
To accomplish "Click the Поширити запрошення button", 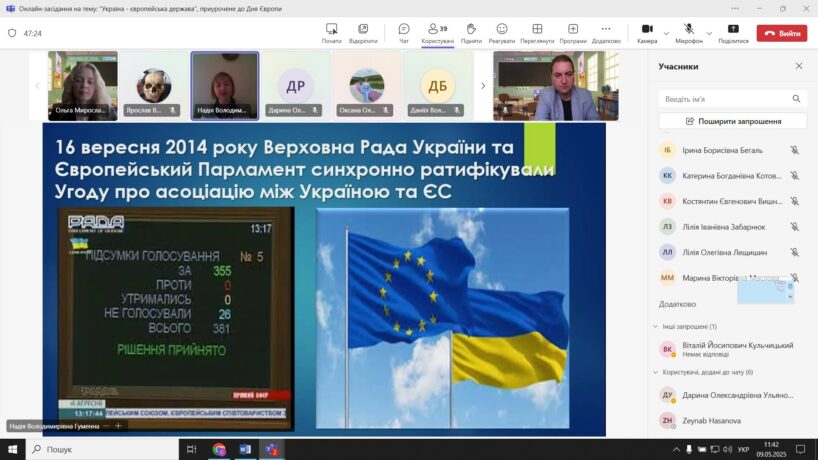I will tap(733, 121).
